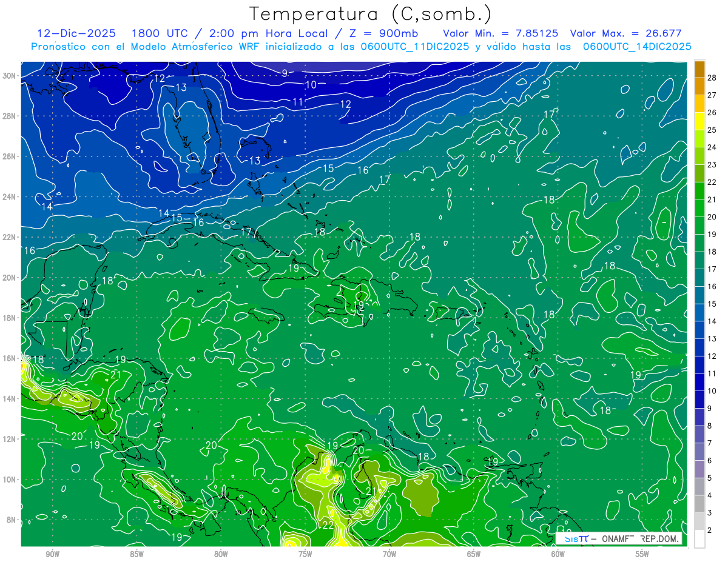Click the '85W' longitude axis label
This screenshot has height=562, width=728.
(x=136, y=555)
